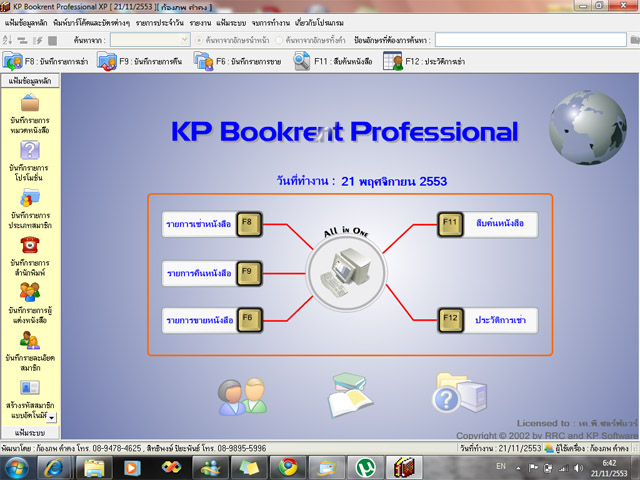
Task: Click the Windows Start orb
Action: (x=16, y=468)
